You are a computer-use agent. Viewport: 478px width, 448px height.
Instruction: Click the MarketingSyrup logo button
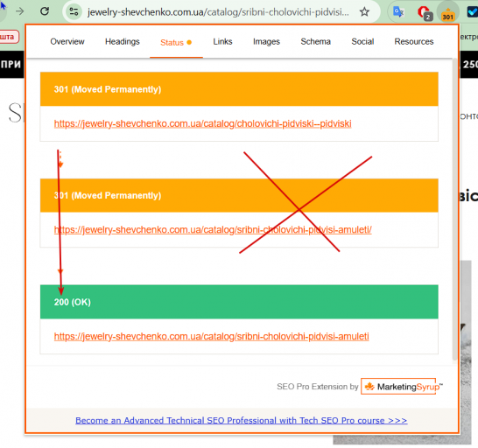pyautogui.click(x=402, y=387)
